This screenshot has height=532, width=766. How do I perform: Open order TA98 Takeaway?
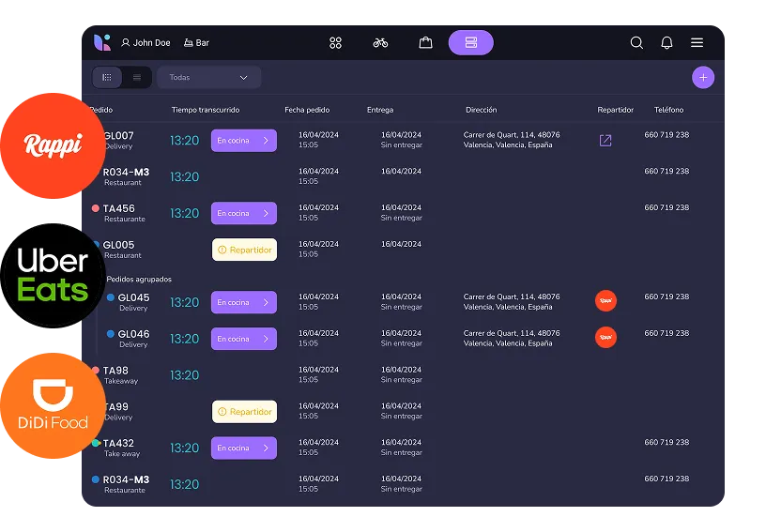tap(121, 375)
